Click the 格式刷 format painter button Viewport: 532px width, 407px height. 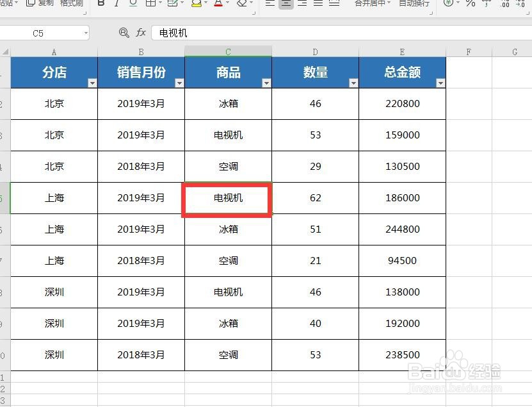(72, 3)
